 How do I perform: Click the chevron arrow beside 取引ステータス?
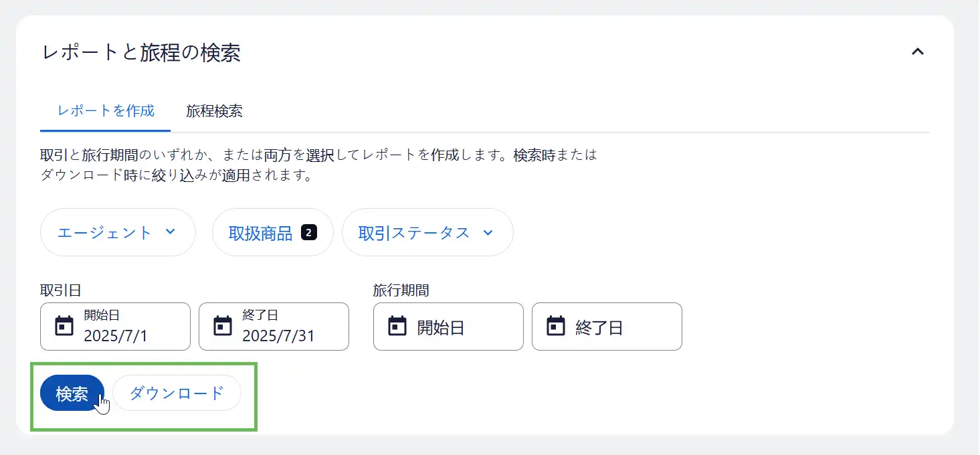[x=488, y=232]
